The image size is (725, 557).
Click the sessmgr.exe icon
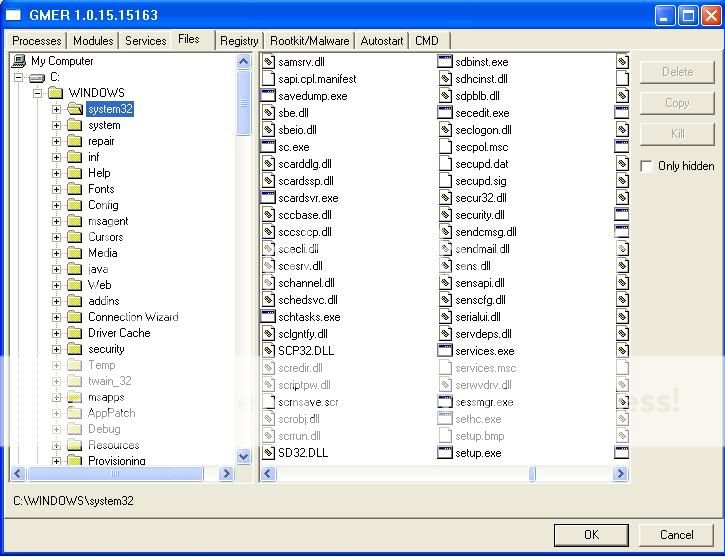(445, 402)
